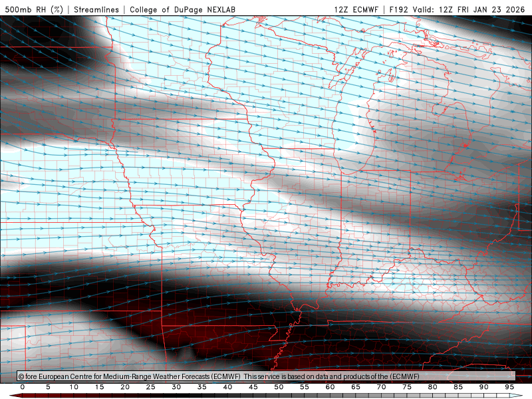Click the "30" color scale label
Image resolution: width=532 pixels, height=399 pixels.
176,387
